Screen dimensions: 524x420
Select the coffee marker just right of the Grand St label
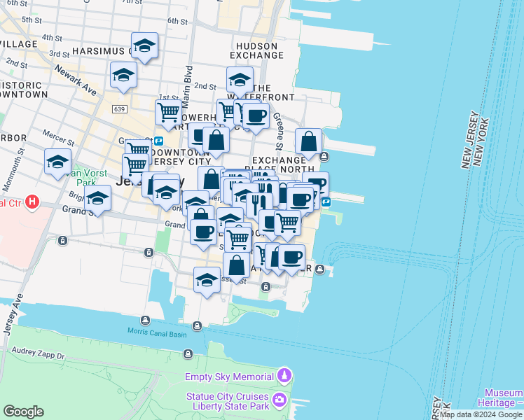click(203, 232)
